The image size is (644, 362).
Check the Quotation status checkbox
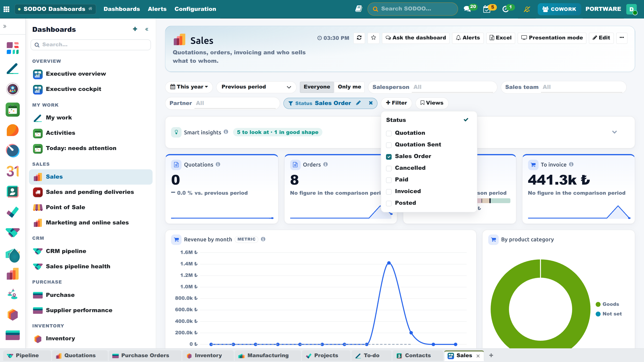(x=389, y=133)
